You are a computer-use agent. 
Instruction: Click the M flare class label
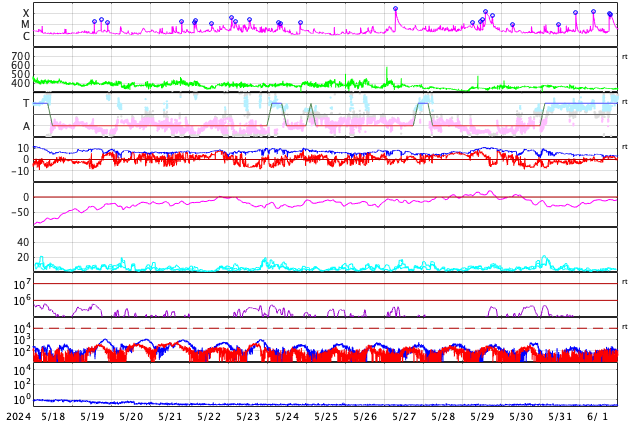pos(25,25)
